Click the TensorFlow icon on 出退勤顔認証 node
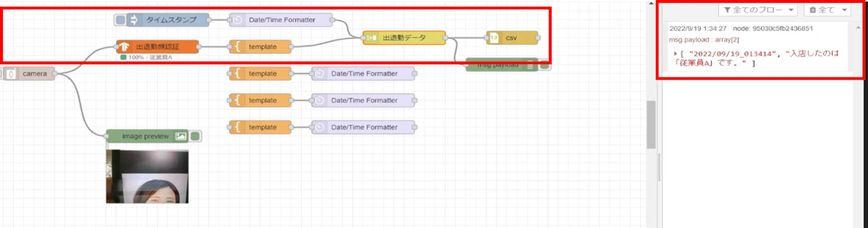 click(124, 47)
